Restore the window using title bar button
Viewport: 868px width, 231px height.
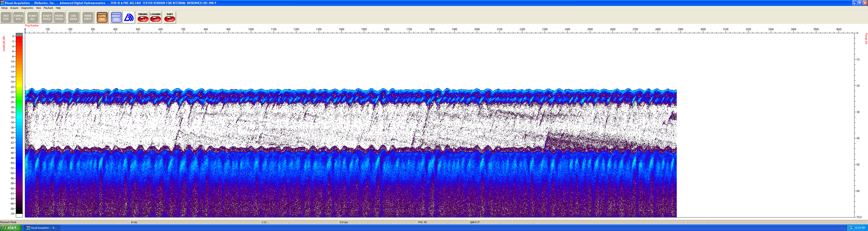860,3
